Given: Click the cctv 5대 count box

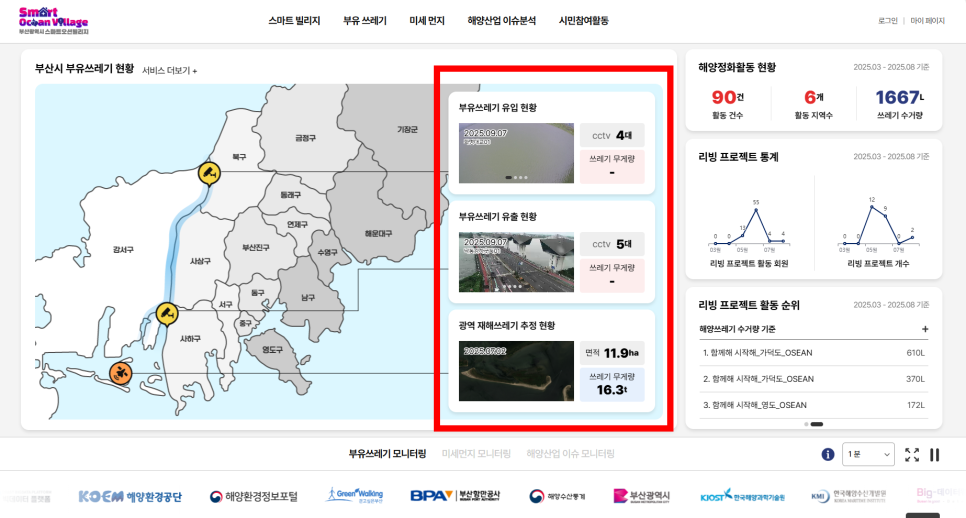Looking at the screenshot, I should pos(612,244).
